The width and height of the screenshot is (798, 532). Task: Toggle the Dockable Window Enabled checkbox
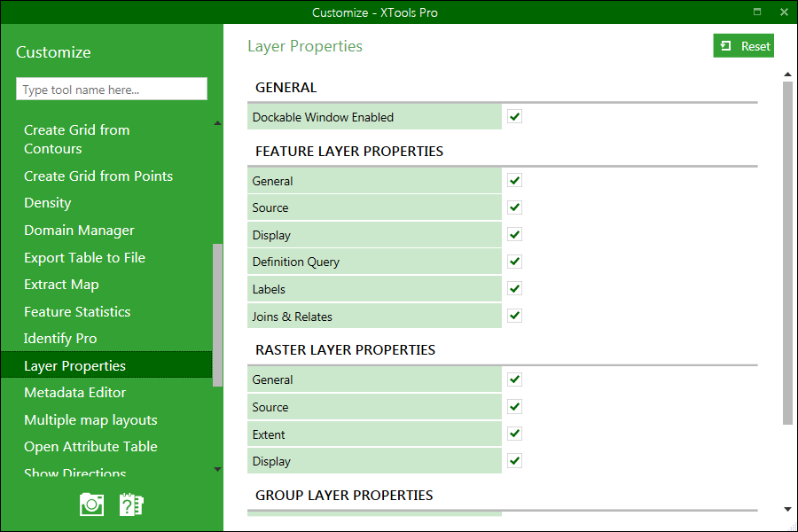[514, 116]
